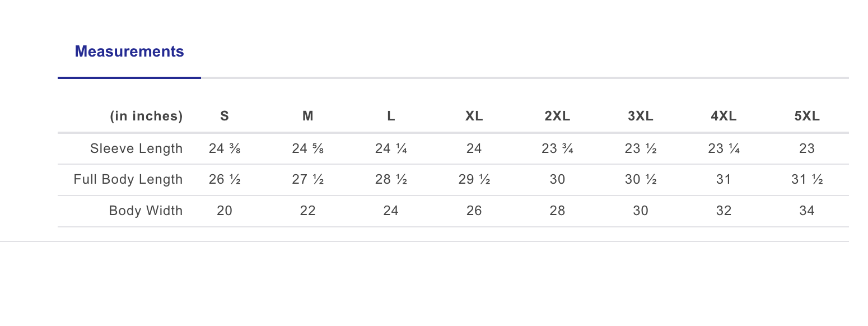Viewport: 868px width, 326px height.
Task: Click the sleeve length value for size S
Action: click(225, 148)
